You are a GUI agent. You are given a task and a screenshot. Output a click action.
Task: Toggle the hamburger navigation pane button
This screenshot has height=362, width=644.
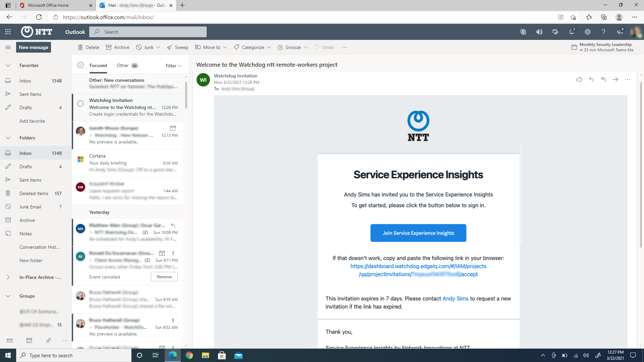tap(8, 47)
